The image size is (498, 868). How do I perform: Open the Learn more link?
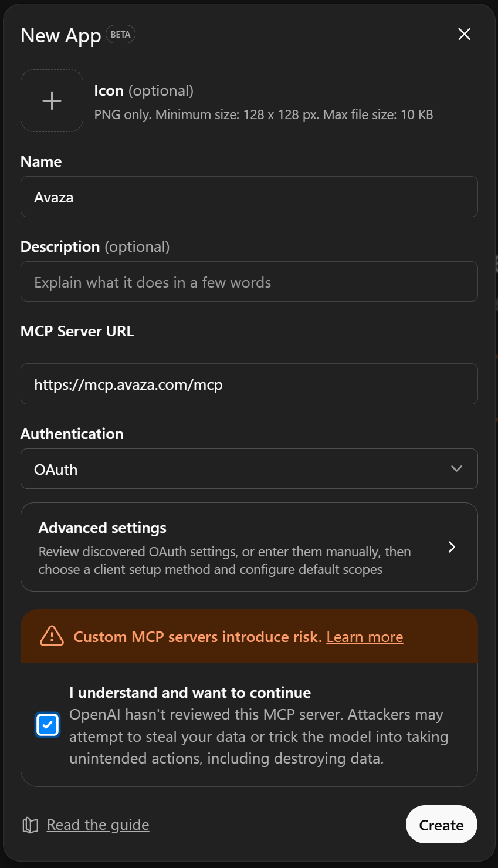(x=364, y=637)
